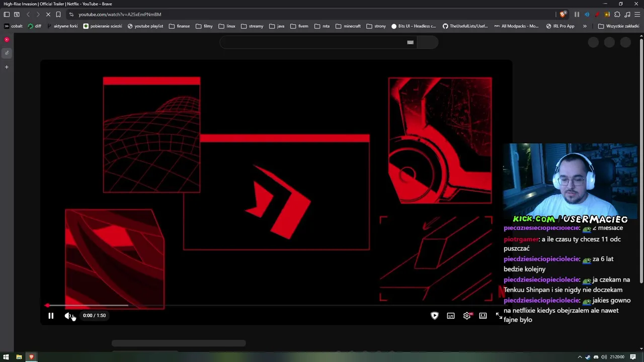Click the Brave taskbar icon
Viewport: 644px width, 362px height.
point(31,357)
